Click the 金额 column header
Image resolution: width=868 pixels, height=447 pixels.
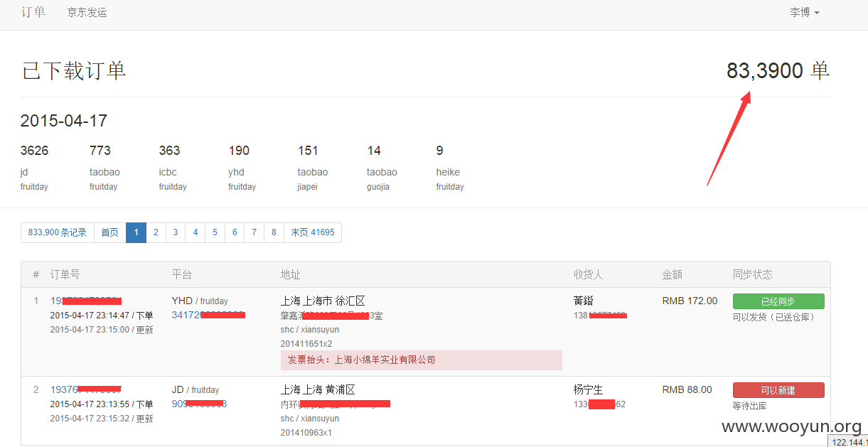pyautogui.click(x=673, y=274)
